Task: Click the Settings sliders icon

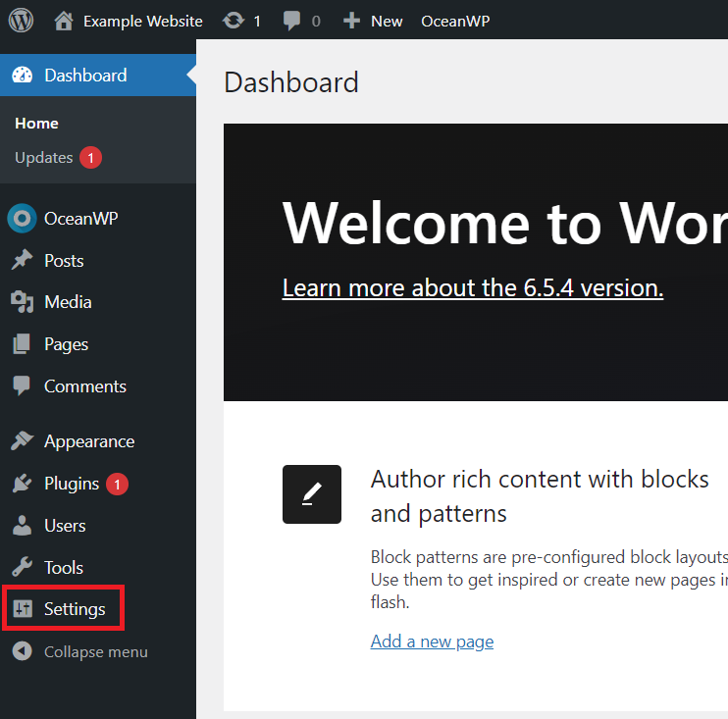Action: coord(23,608)
